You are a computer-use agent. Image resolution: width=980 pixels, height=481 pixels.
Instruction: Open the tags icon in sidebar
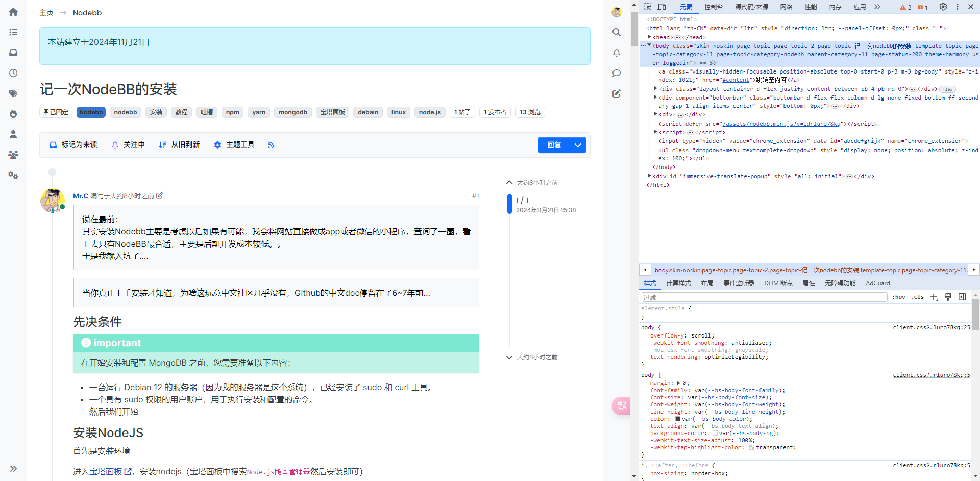13,93
